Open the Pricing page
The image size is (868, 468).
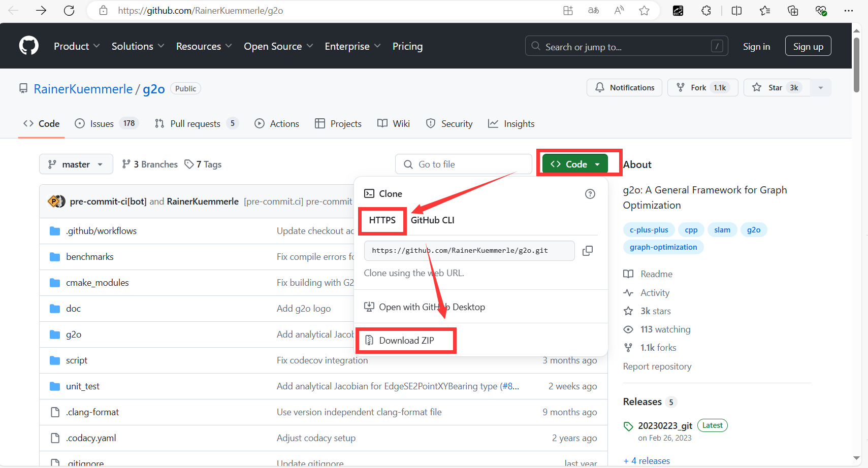(407, 46)
